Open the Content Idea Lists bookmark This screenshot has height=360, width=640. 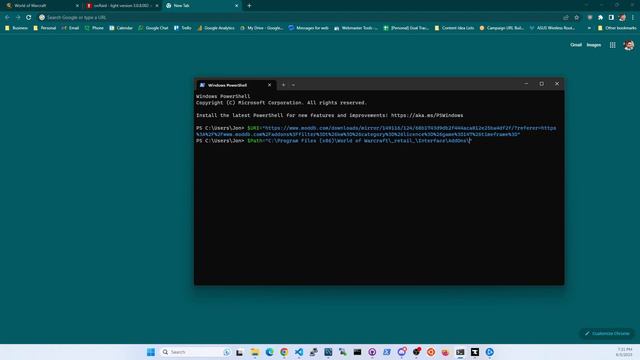point(454,28)
